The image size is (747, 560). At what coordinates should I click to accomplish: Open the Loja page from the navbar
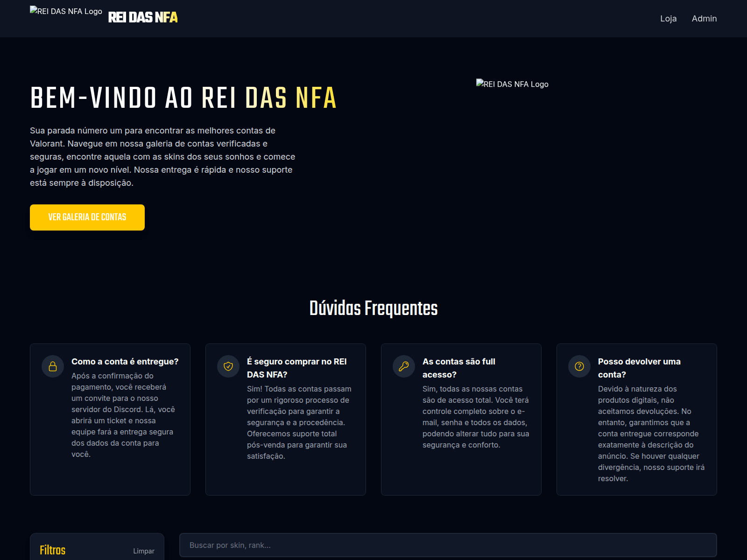(668, 19)
